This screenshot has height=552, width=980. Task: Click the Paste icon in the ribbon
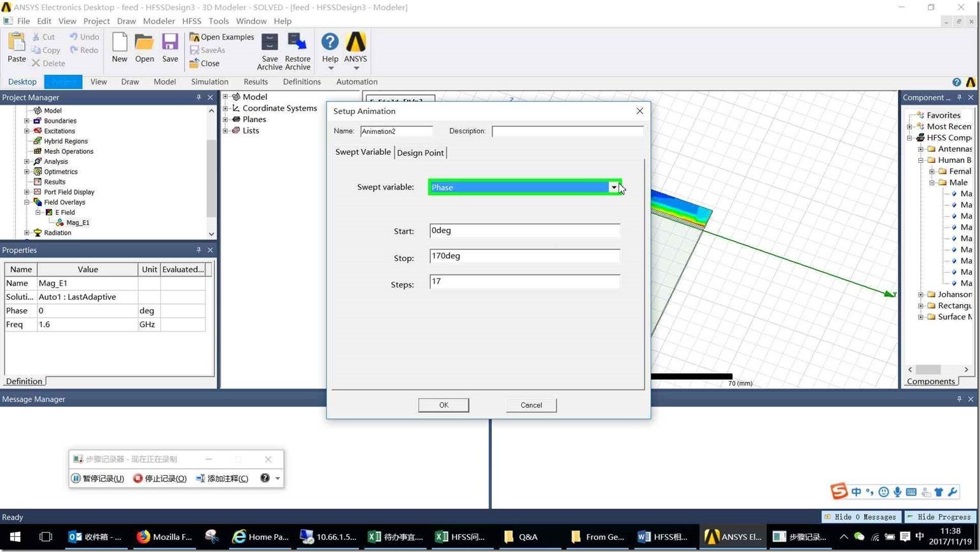point(17,43)
